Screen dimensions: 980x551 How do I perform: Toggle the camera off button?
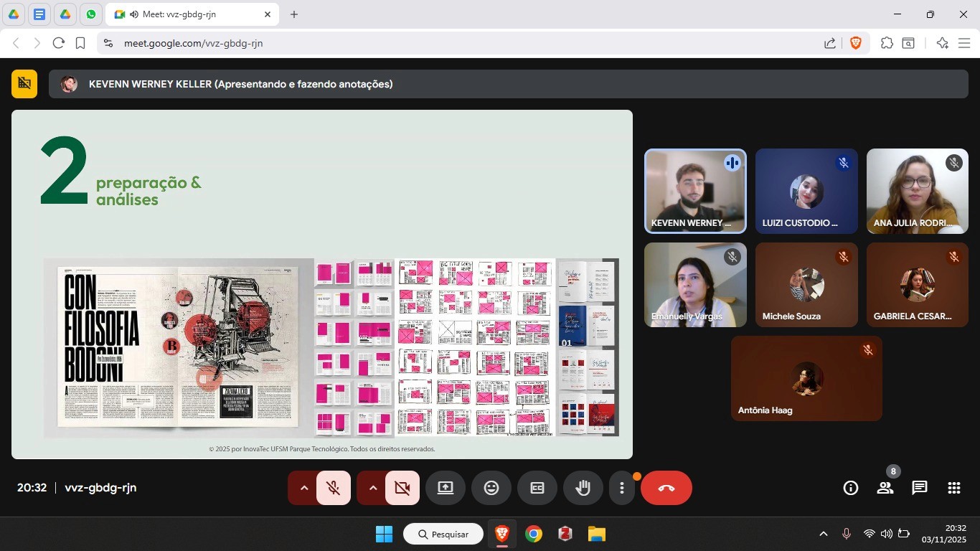(402, 488)
